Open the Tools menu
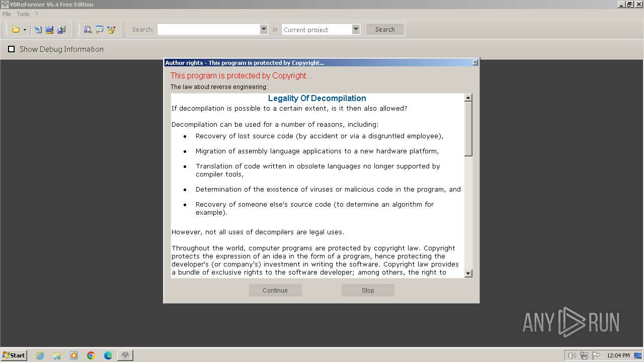644x362 pixels. click(x=23, y=14)
